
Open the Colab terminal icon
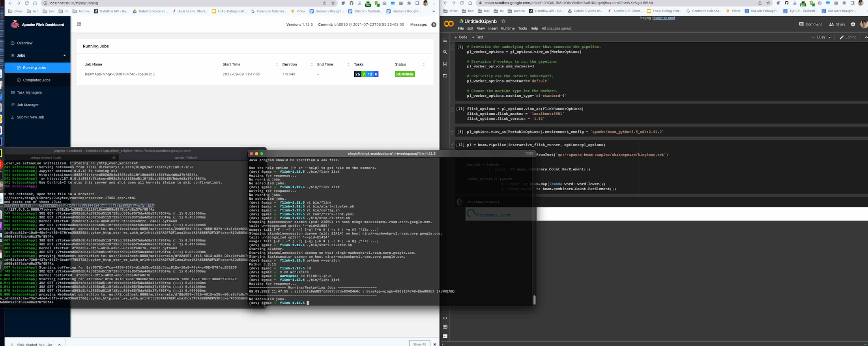445,336
